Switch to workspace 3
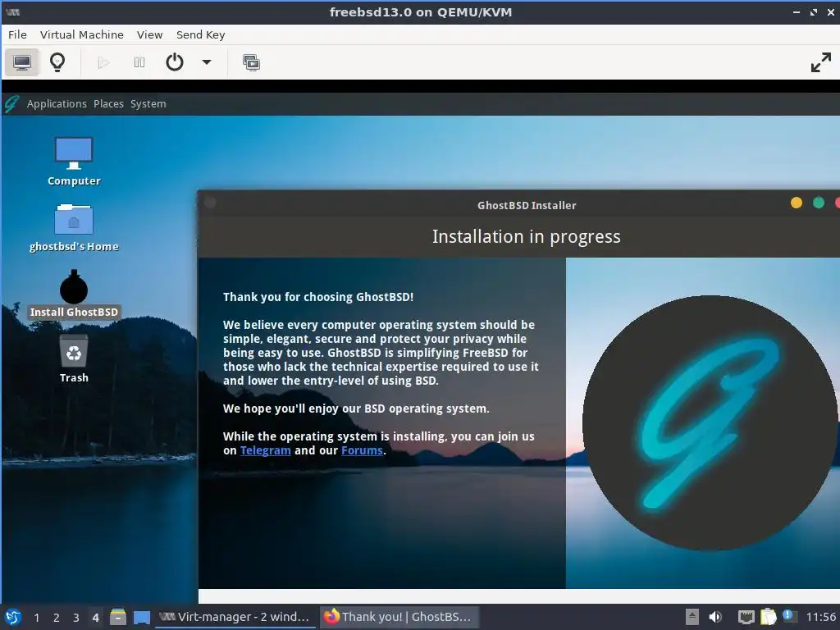The image size is (840, 630). tap(76, 618)
